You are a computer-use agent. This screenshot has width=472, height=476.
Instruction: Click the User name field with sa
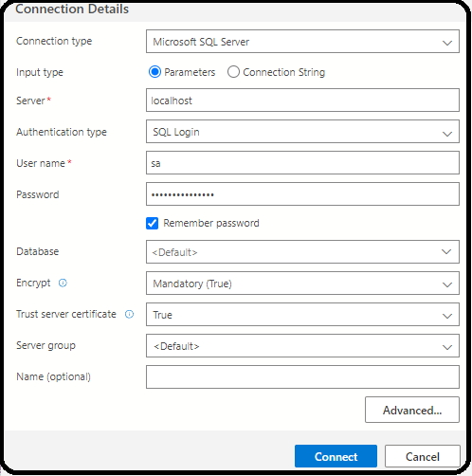coord(302,163)
